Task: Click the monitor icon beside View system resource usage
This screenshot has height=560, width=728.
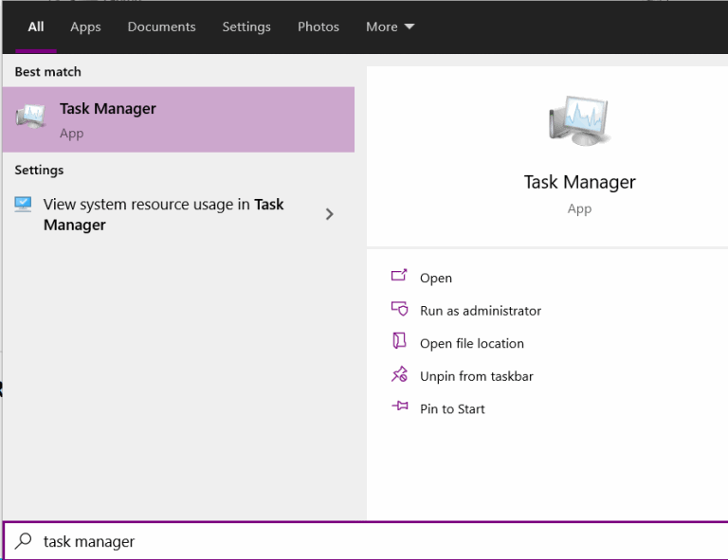Action: point(23,204)
